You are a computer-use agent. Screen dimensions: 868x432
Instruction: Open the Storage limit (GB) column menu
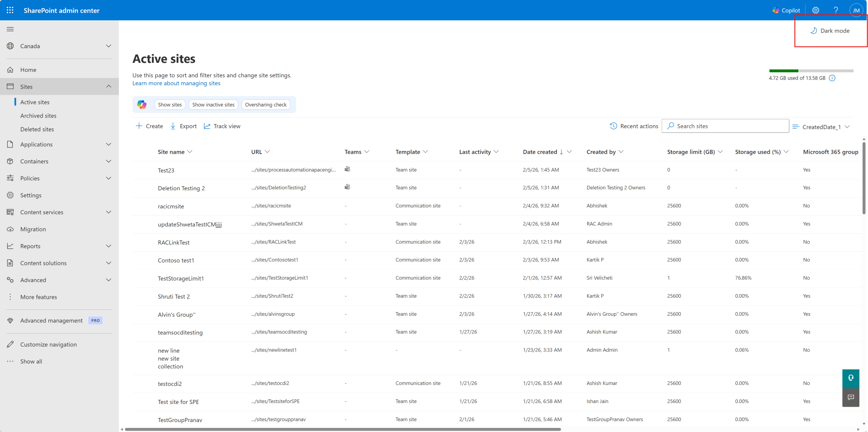(x=695, y=152)
